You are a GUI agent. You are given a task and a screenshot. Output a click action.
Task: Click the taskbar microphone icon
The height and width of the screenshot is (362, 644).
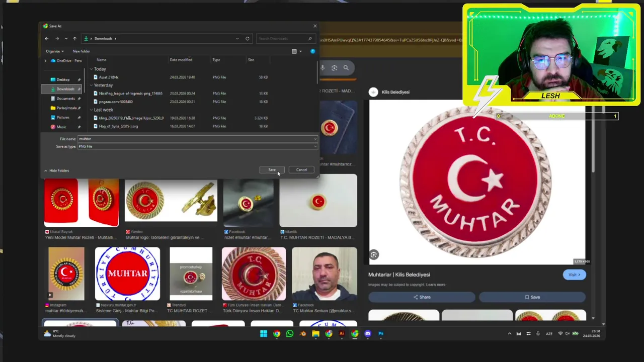(538, 334)
